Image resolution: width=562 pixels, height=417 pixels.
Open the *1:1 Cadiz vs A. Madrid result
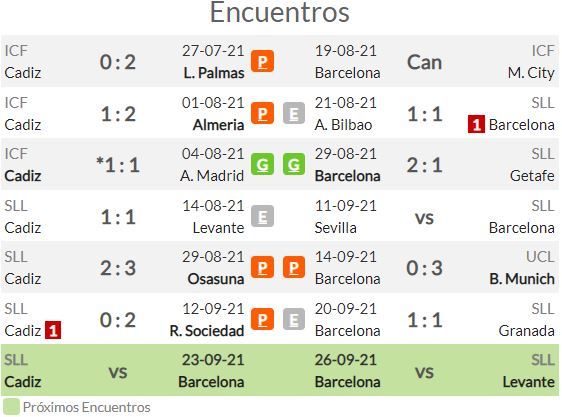point(118,165)
